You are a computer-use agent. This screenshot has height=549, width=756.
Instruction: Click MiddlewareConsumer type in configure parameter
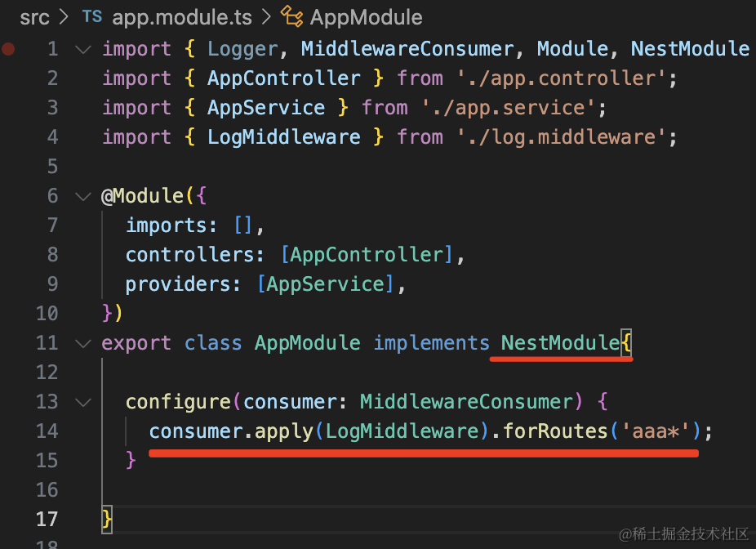467,402
